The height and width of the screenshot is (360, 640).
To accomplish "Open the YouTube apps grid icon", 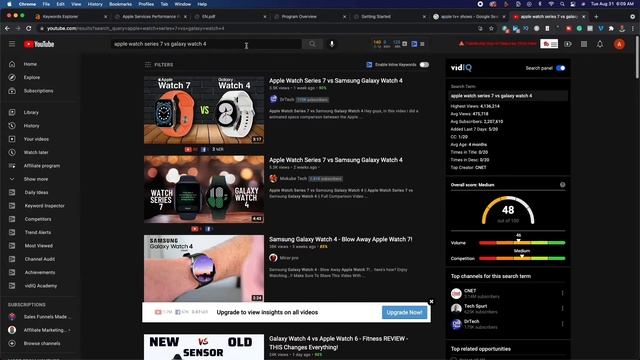I will [x=584, y=44].
